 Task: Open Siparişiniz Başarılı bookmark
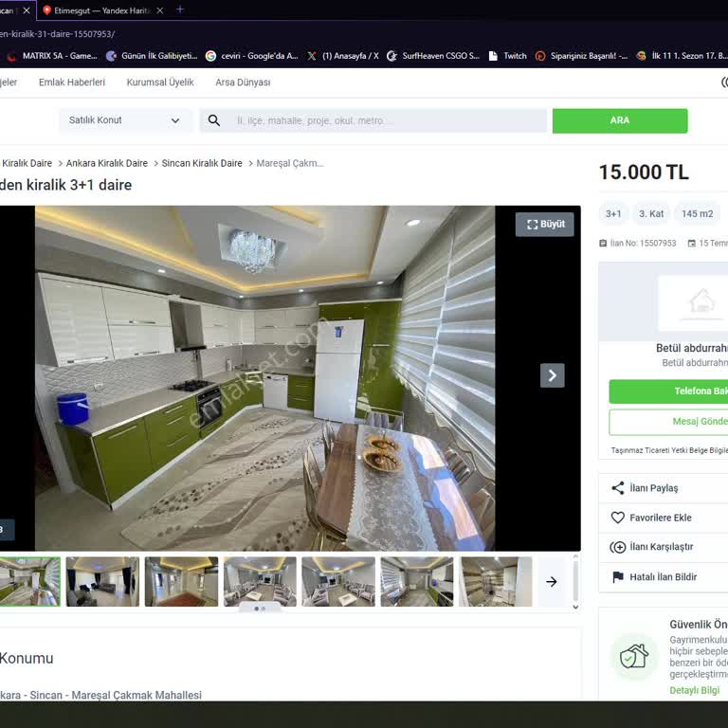(x=581, y=56)
